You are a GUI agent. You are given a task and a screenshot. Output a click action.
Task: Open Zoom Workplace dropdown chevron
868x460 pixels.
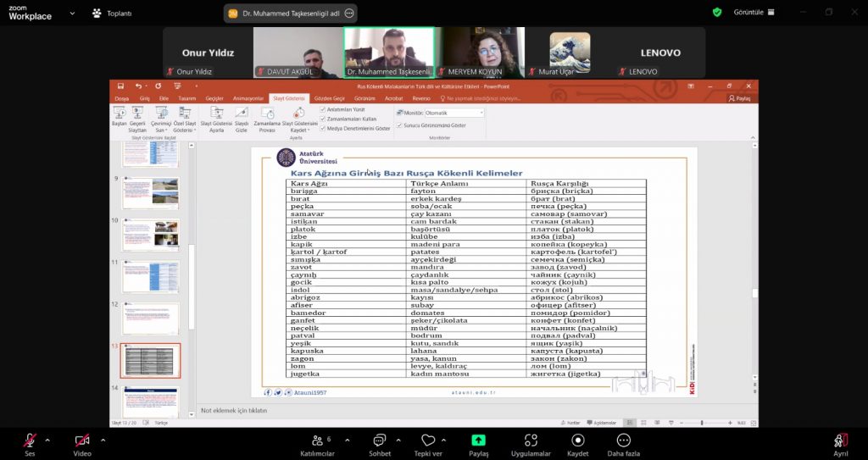pos(72,13)
